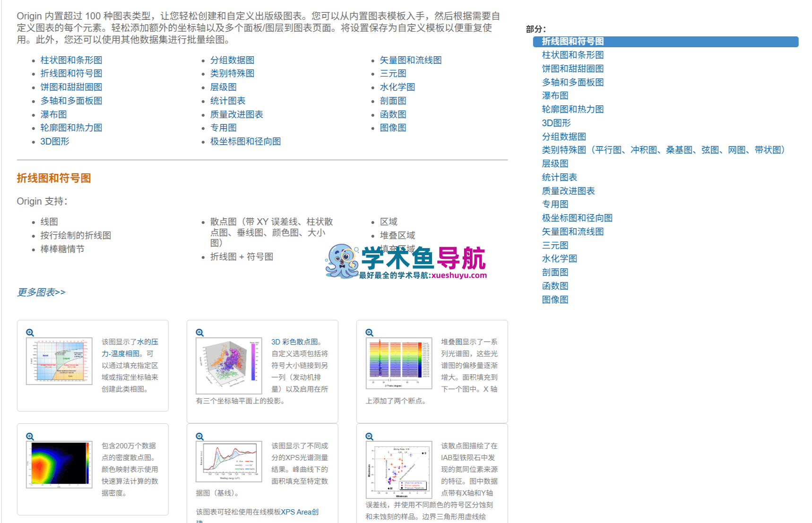Open 三元图 link in the intro bullet list
812x523 pixels.
393,74
